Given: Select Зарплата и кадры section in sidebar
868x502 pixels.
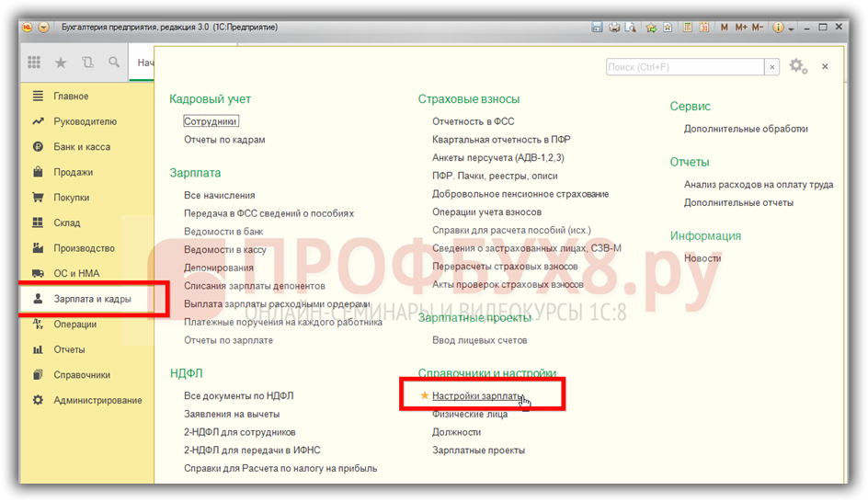Looking at the screenshot, I should [x=92, y=299].
